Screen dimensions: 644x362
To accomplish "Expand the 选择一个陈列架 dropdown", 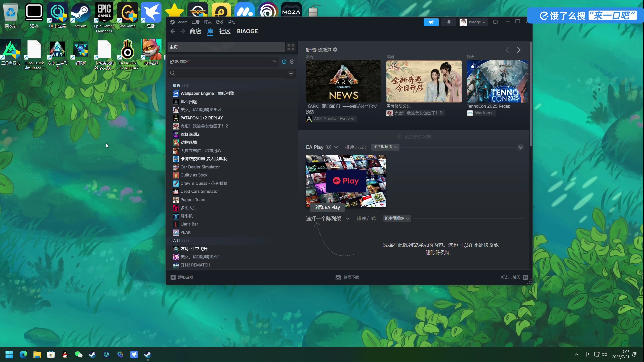I will [348, 218].
